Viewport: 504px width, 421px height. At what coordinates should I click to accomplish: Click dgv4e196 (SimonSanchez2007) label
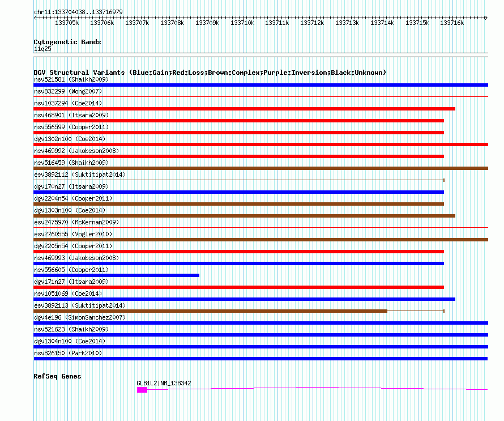click(80, 317)
